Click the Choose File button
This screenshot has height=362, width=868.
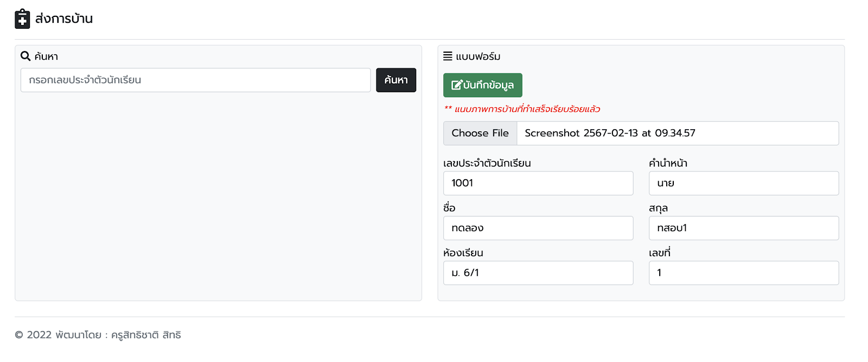(480, 133)
